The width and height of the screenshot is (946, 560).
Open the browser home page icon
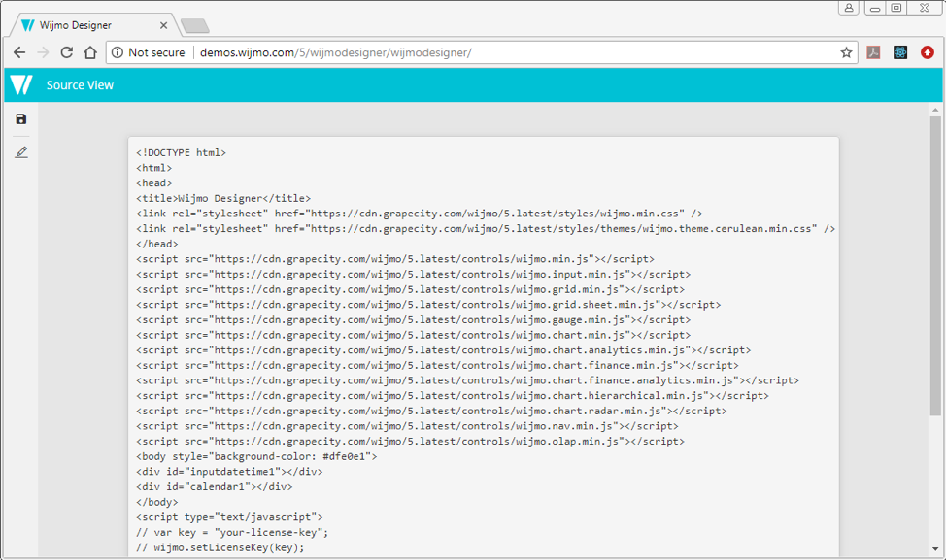[90, 52]
